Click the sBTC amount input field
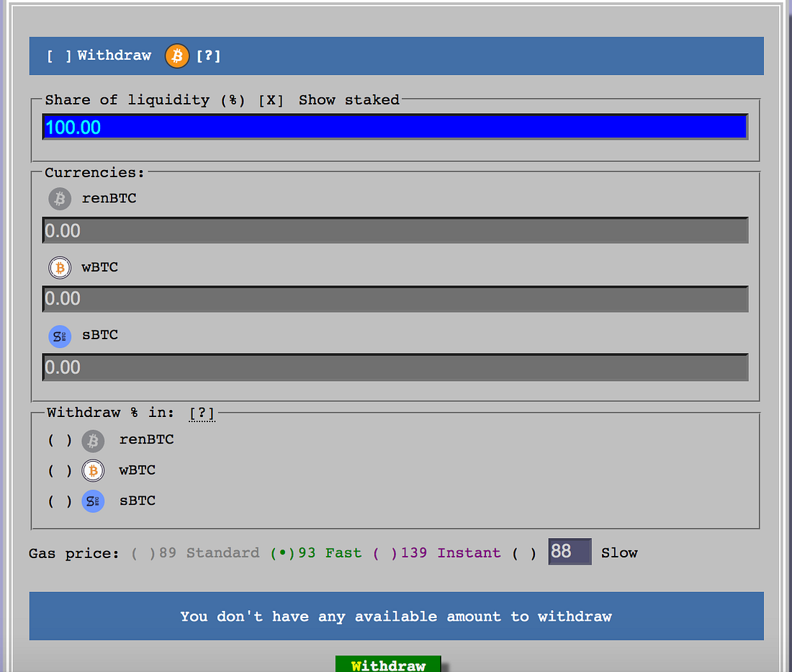 point(395,367)
